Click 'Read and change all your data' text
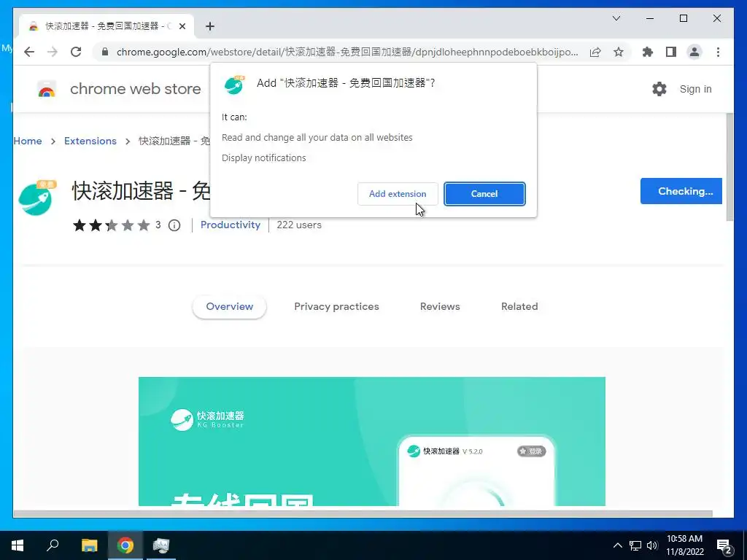 tap(317, 138)
